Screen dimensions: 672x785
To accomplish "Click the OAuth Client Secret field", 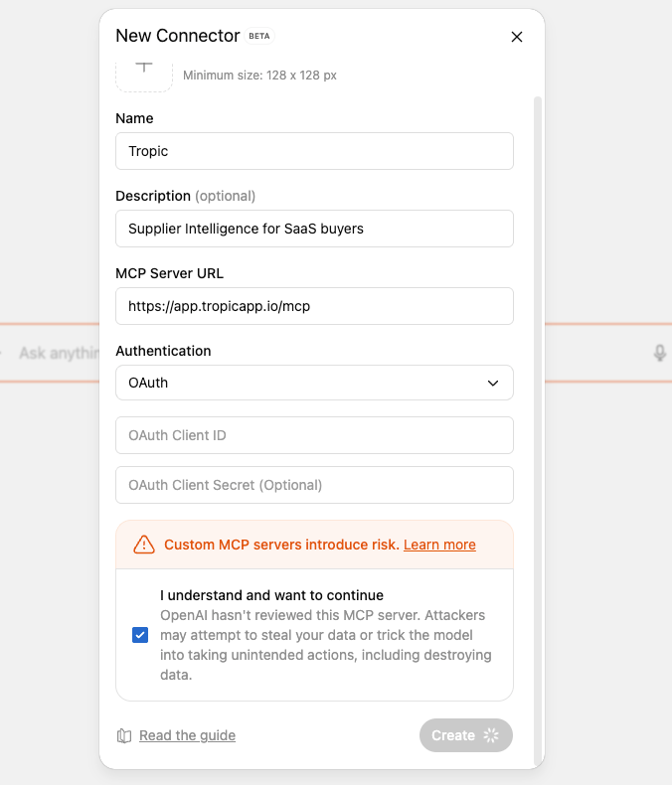I will tap(314, 485).
